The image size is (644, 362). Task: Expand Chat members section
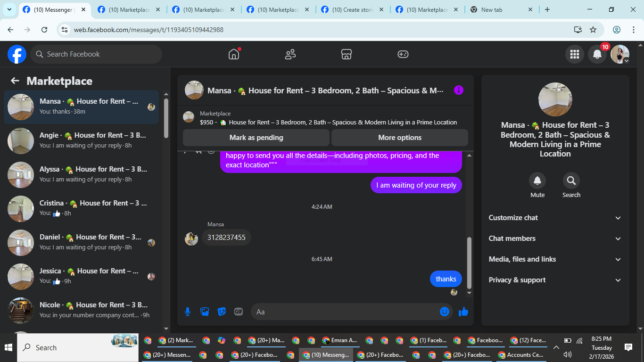(555, 239)
